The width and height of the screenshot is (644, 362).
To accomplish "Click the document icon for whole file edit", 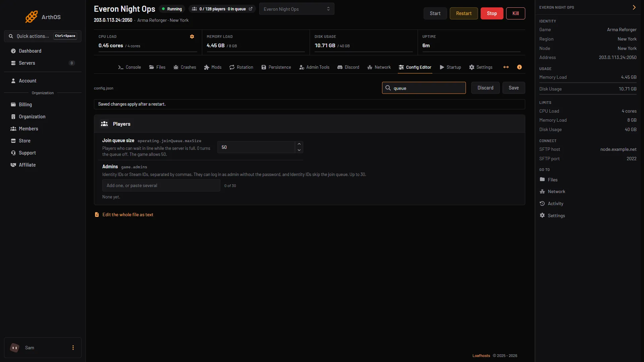I will [97, 215].
